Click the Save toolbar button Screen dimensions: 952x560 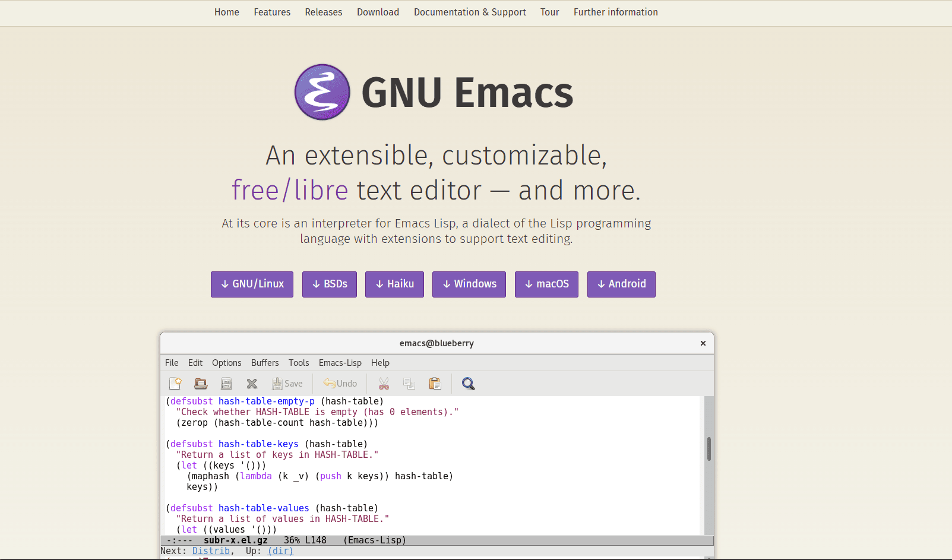pyautogui.click(x=287, y=384)
